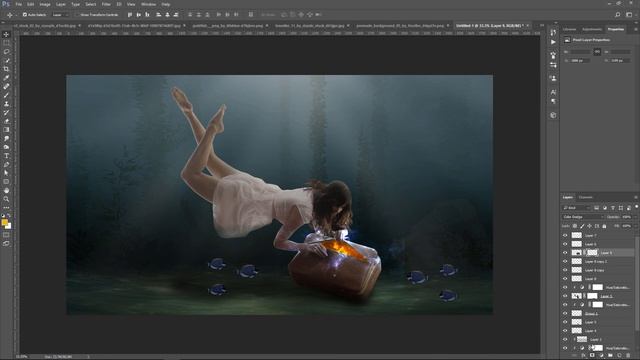Open the Actions panel play icon
Image resolution: width=640 pixels, height=360 pixels.
[x=553, y=42]
